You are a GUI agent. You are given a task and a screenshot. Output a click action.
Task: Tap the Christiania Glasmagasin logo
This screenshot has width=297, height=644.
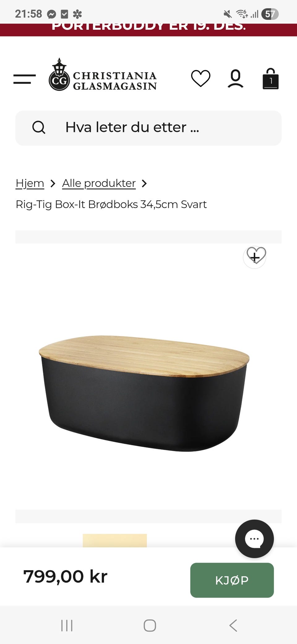tap(102, 75)
